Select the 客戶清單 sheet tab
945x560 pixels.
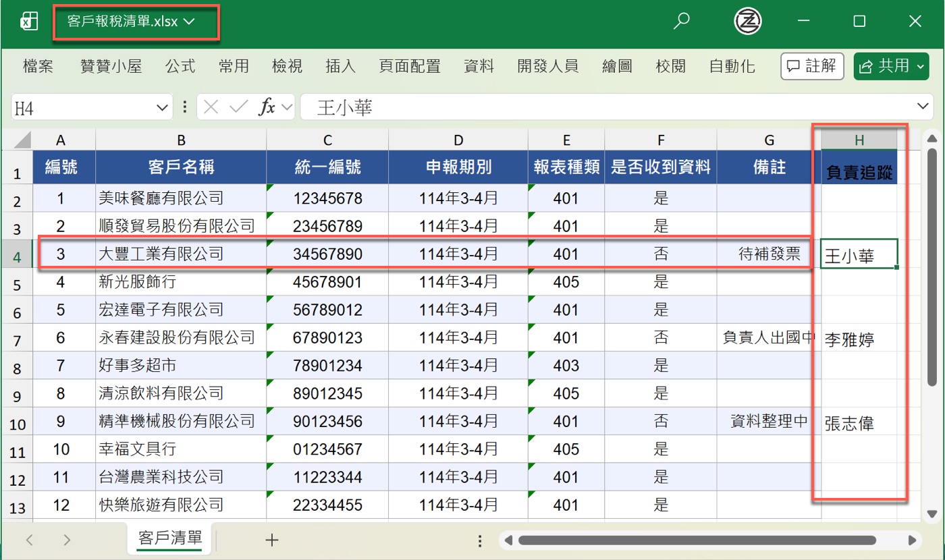[x=170, y=538]
